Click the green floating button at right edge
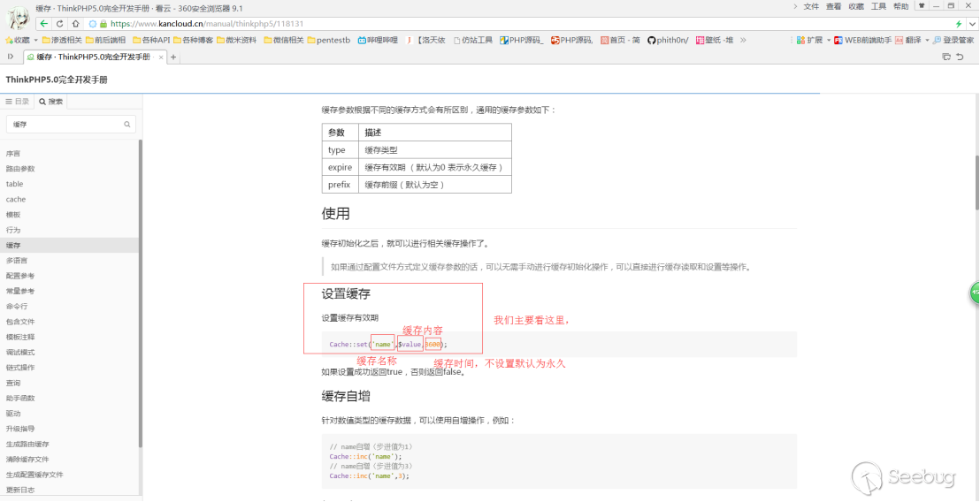This screenshot has width=980, height=502. 975,293
